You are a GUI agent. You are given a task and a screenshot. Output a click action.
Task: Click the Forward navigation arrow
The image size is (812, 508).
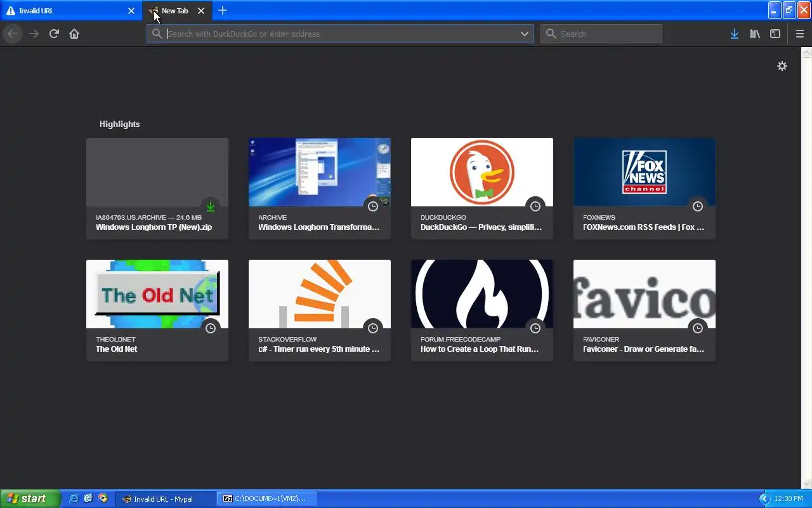point(34,34)
